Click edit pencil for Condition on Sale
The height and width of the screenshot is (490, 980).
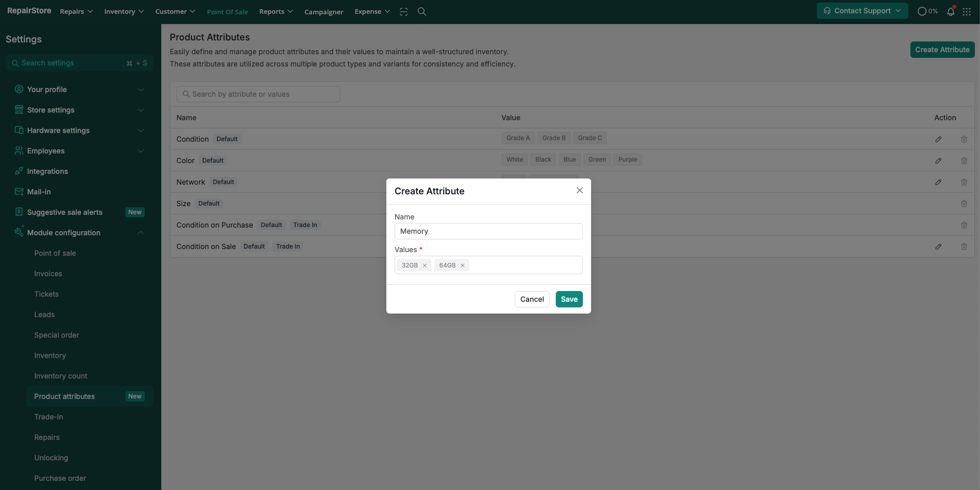[938, 247]
